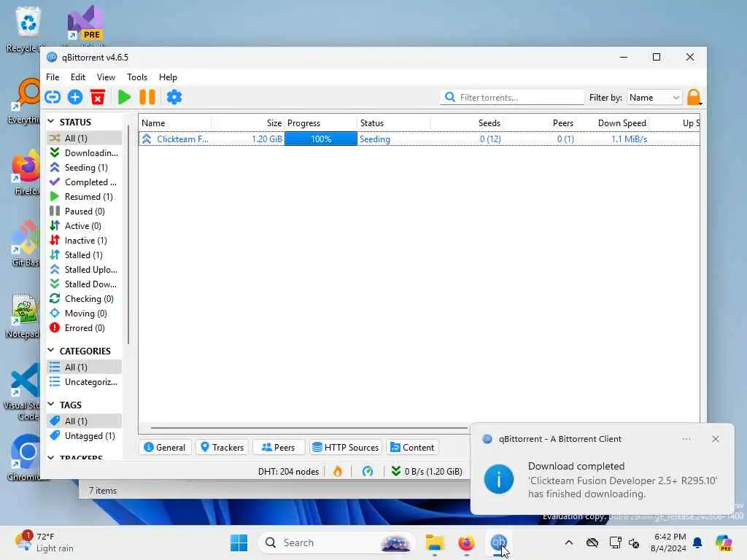Select the Clickteam F... torrent row name
Screen dimensions: 747x560
pos(182,139)
